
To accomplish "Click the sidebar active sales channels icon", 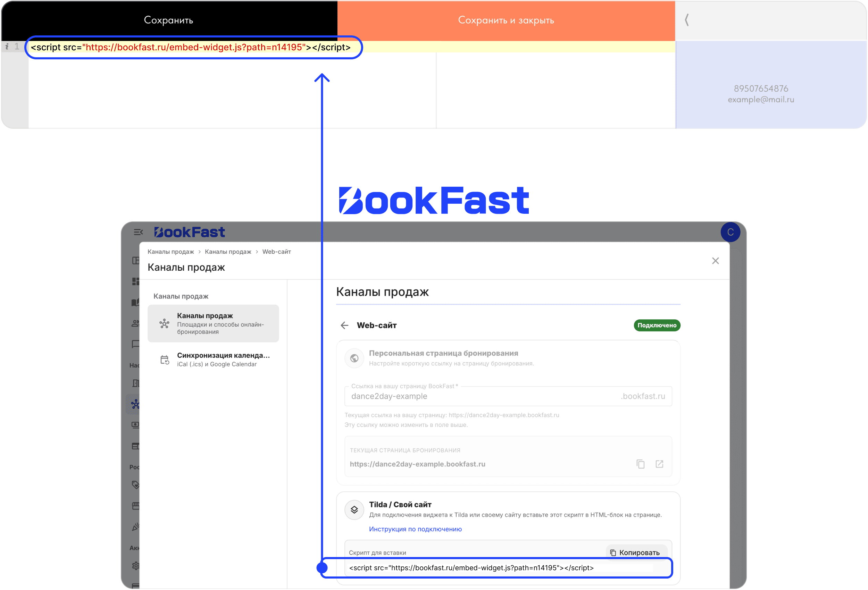I will [135, 404].
